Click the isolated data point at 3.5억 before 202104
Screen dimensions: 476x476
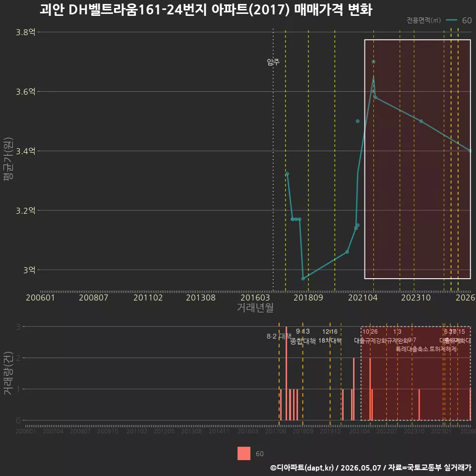[x=357, y=121]
